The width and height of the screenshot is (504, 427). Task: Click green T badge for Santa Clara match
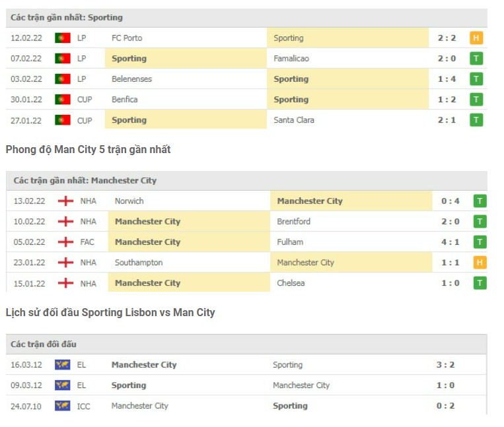point(476,120)
